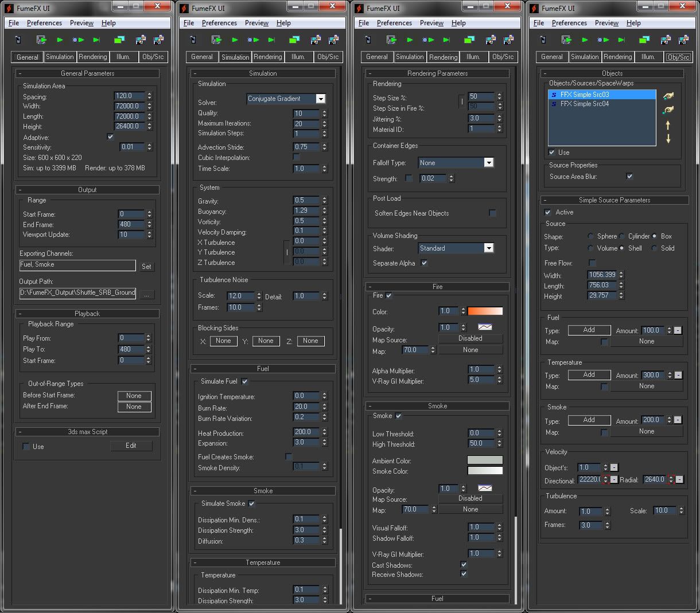Click the move-up arrow beside the sources list
Viewport: 700px width, 613px height.
tap(668, 125)
